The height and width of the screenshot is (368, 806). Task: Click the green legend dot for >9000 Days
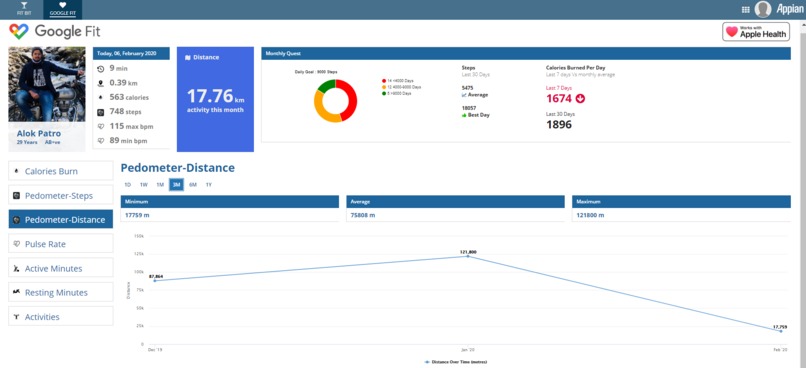click(x=384, y=94)
